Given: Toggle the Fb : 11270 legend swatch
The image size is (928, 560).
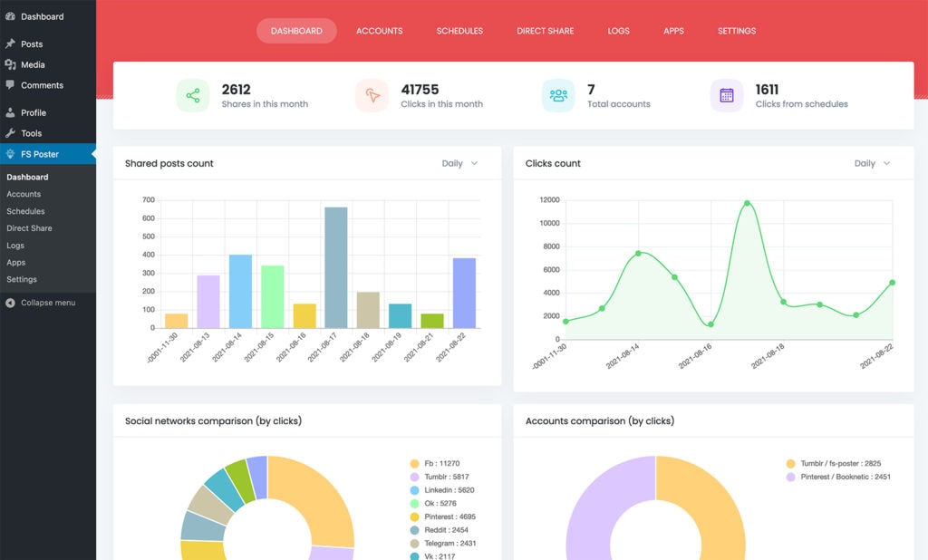Looking at the screenshot, I should (414, 464).
